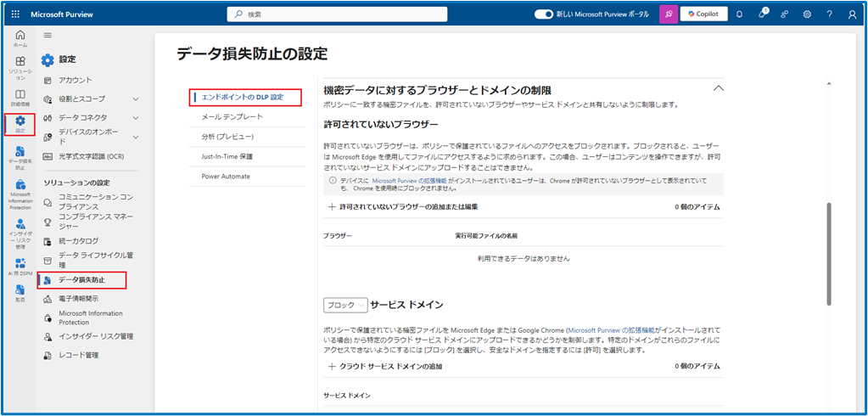The width and height of the screenshot is (868, 416).
Task: Click the help question mark icon
Action: tap(829, 14)
